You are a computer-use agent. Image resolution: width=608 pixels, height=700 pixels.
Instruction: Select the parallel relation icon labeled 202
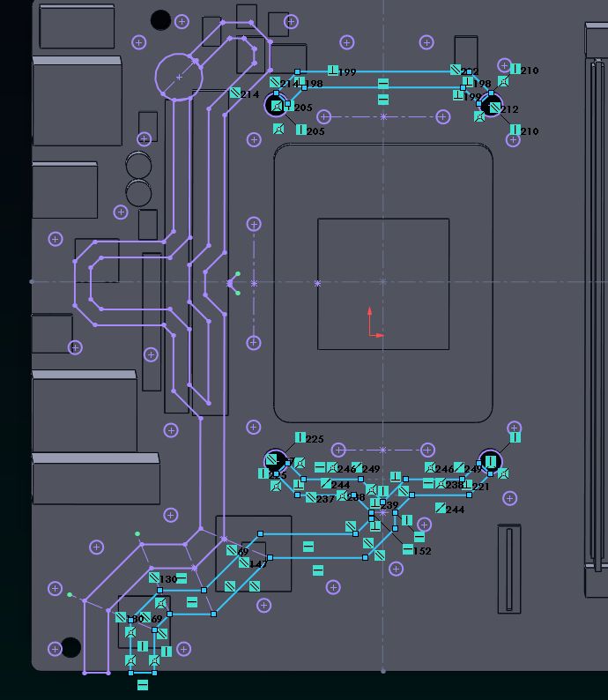click(456, 70)
